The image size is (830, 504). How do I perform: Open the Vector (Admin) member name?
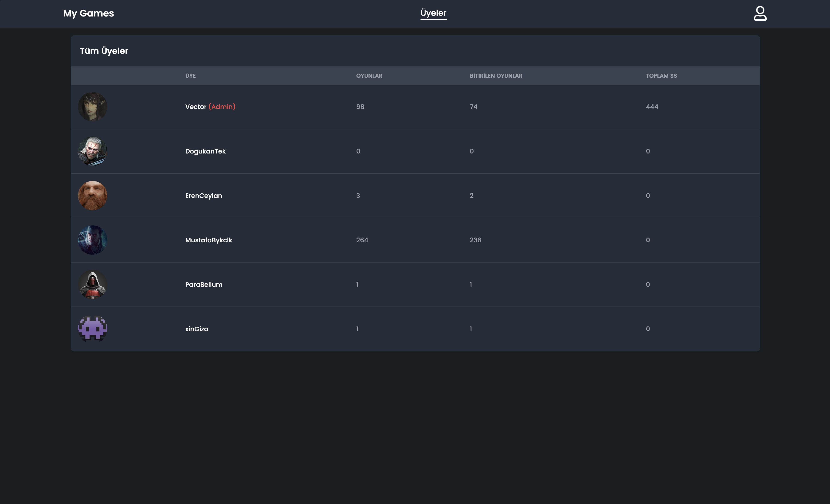(210, 107)
